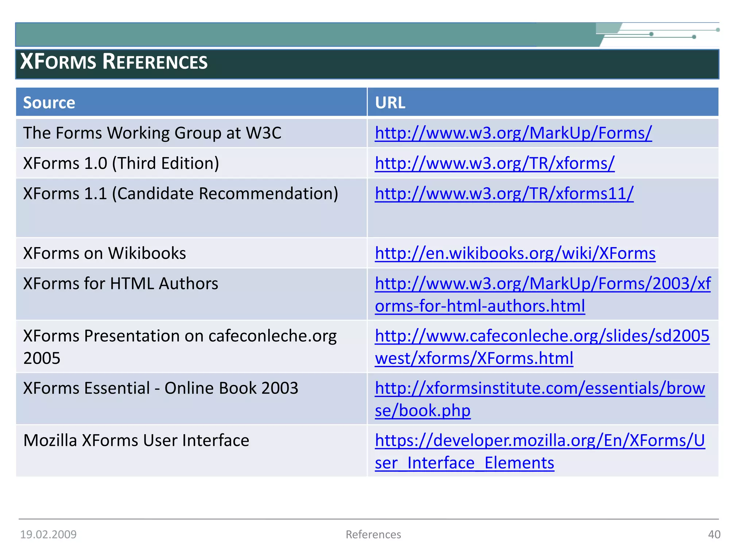Select the 'URL' column header
This screenshot has width=747, height=560.
tap(543, 102)
